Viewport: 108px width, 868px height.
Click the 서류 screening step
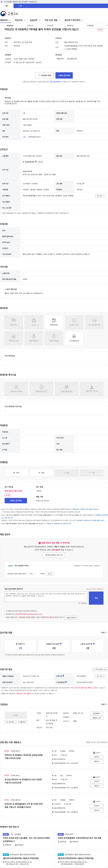tap(16, 473)
